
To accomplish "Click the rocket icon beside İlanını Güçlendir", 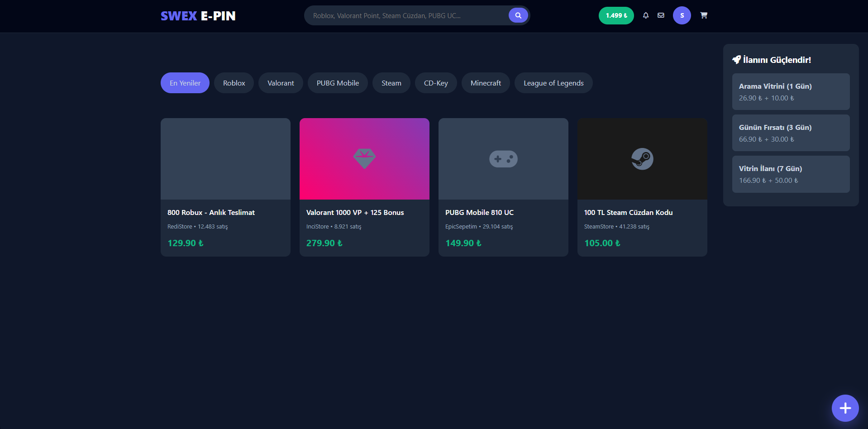I will point(736,60).
